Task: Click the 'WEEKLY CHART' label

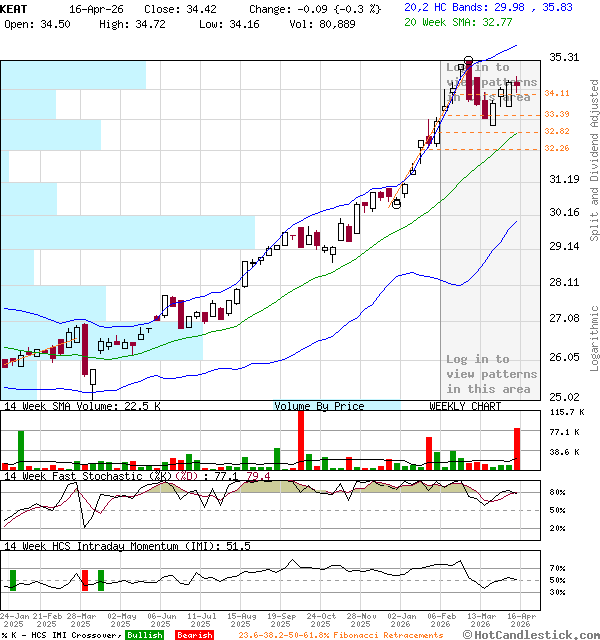Action: click(x=465, y=406)
